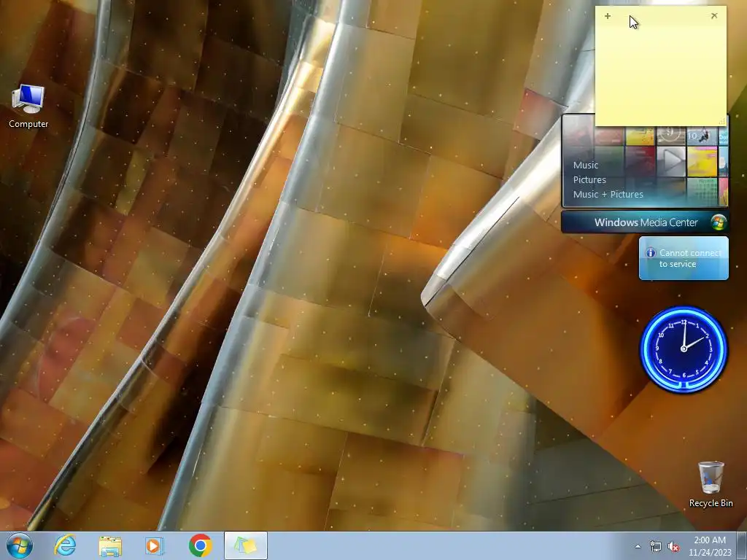
Task: Click the Sticky Notes taskbar button
Action: (246, 545)
